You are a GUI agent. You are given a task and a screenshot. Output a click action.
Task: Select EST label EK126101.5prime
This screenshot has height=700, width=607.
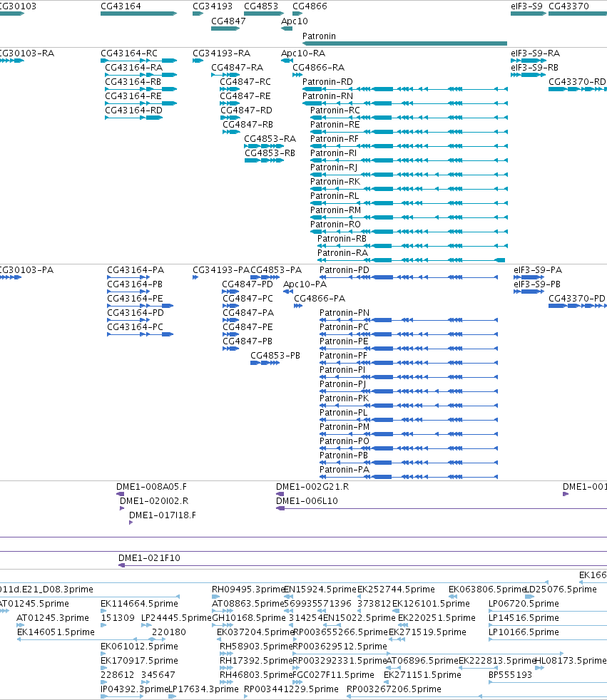click(x=431, y=604)
